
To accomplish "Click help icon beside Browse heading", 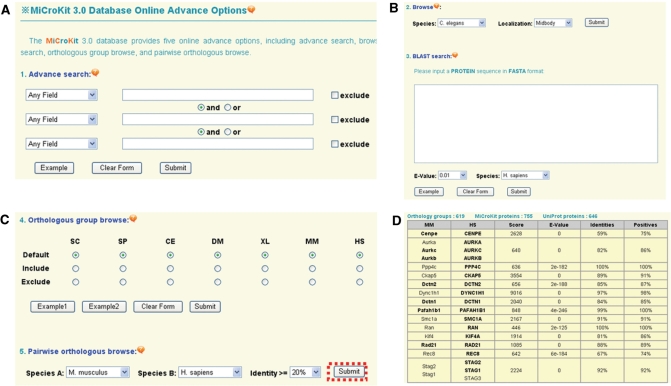I will coord(436,6).
